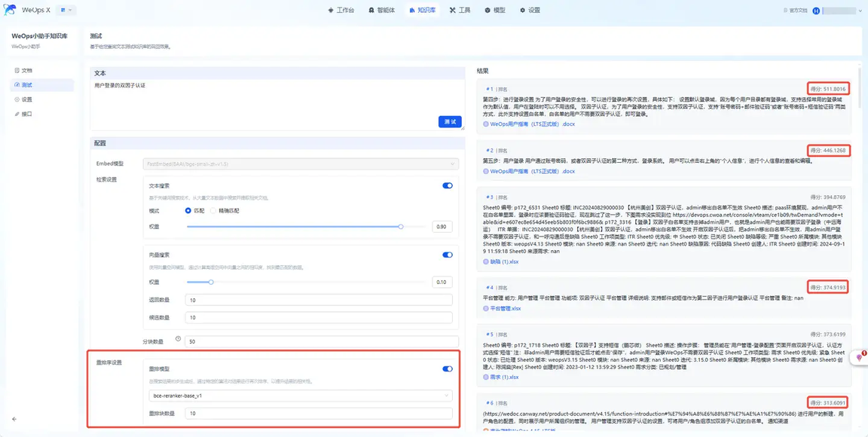Open the 工具 top navigation tab
Screen dimensions: 868x437
point(460,10)
